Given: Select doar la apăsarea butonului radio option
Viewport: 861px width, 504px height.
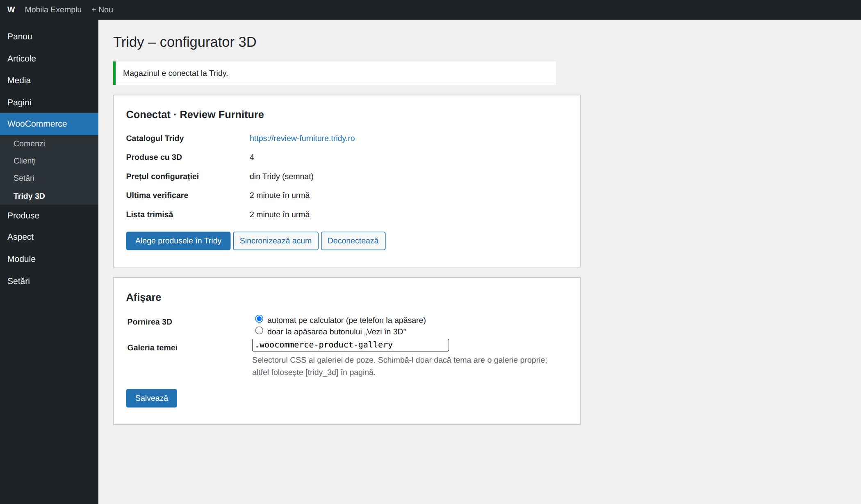Looking at the screenshot, I should pos(259,331).
